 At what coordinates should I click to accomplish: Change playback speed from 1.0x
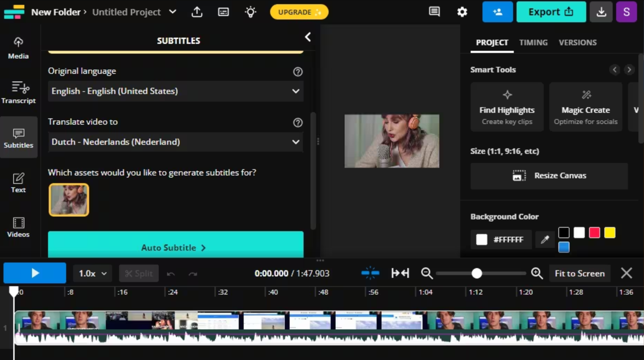[92, 273]
